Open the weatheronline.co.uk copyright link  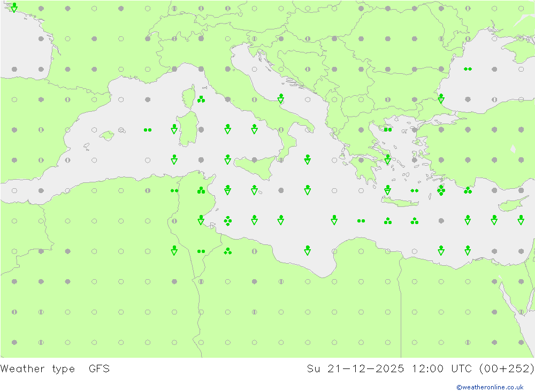click(490, 387)
